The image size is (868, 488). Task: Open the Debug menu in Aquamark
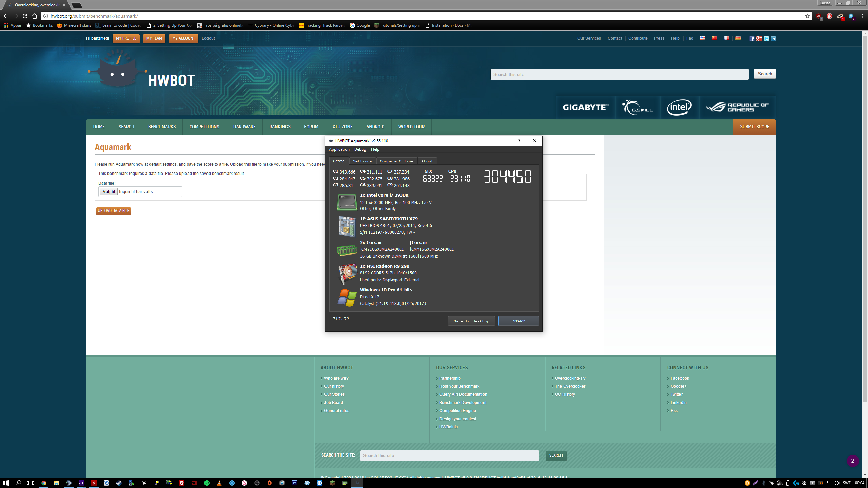click(x=360, y=149)
